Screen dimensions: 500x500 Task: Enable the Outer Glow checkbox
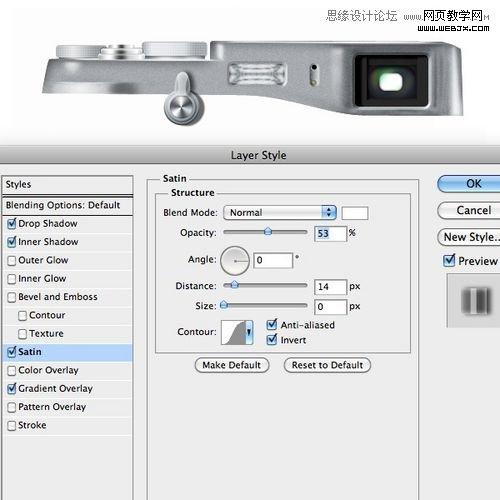[x=12, y=260]
